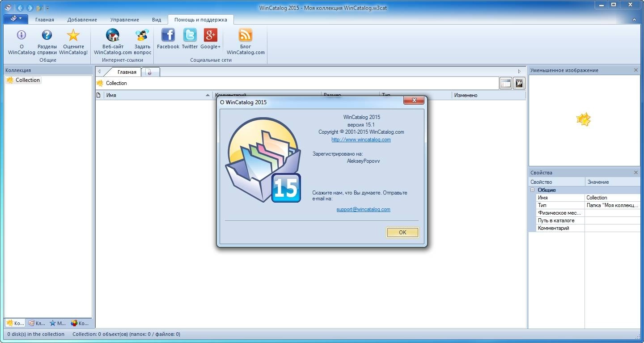The height and width of the screenshot is (343, 644).
Task: Click the Collection: 0 объект(ов) status text
Action: pyautogui.click(x=126, y=334)
